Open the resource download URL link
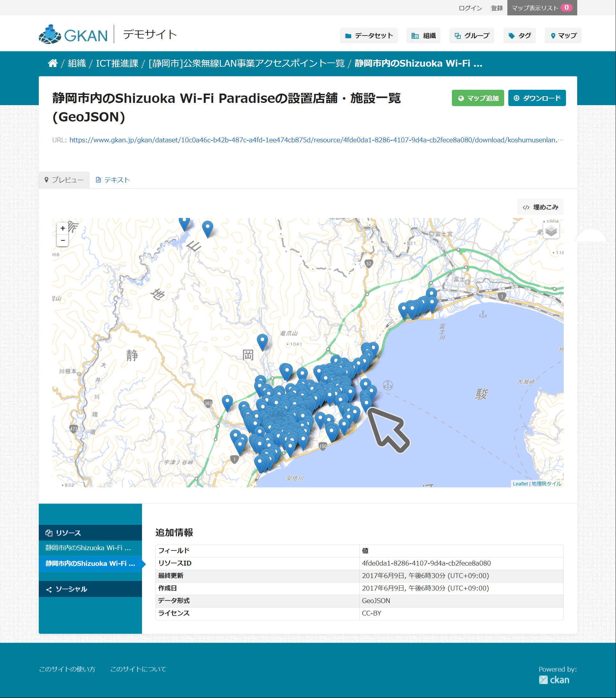Viewport: 616px width, 698px height. tap(316, 140)
